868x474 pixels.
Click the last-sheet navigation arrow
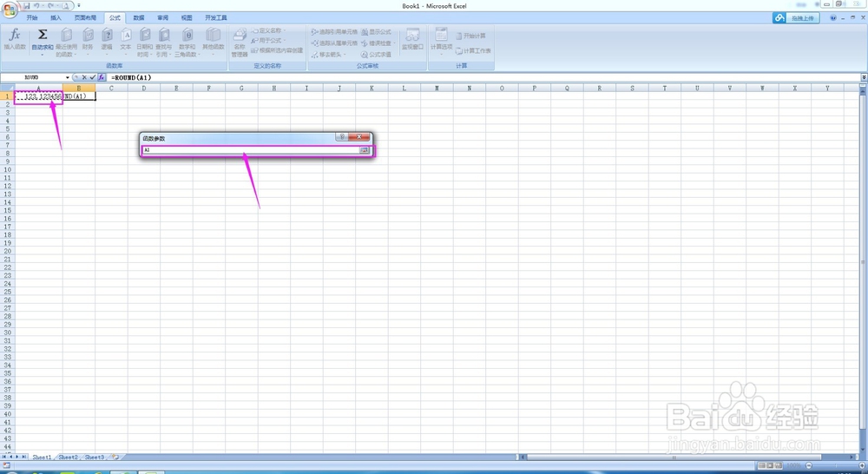tap(24, 457)
